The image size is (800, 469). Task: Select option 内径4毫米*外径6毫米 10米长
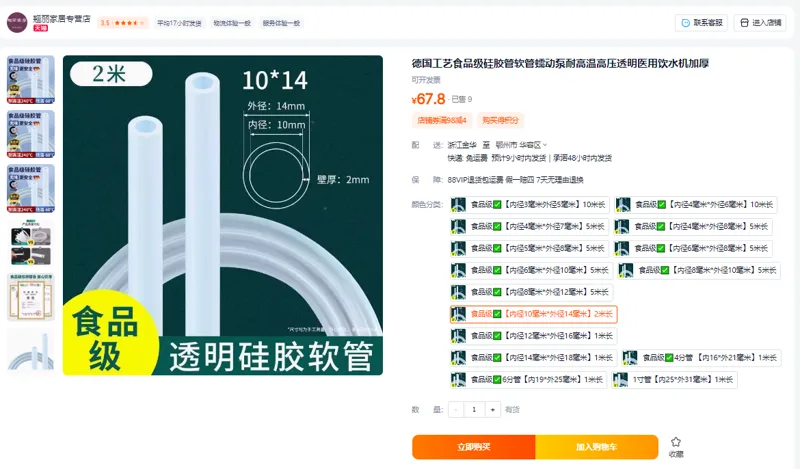pos(695,205)
